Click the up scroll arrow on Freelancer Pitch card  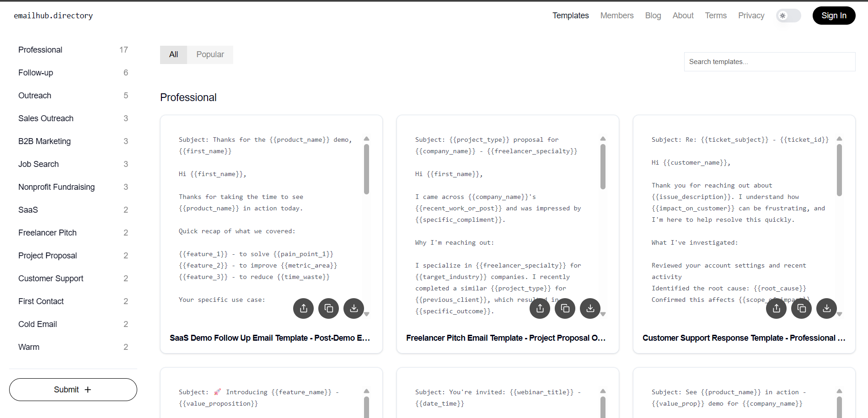coord(603,138)
